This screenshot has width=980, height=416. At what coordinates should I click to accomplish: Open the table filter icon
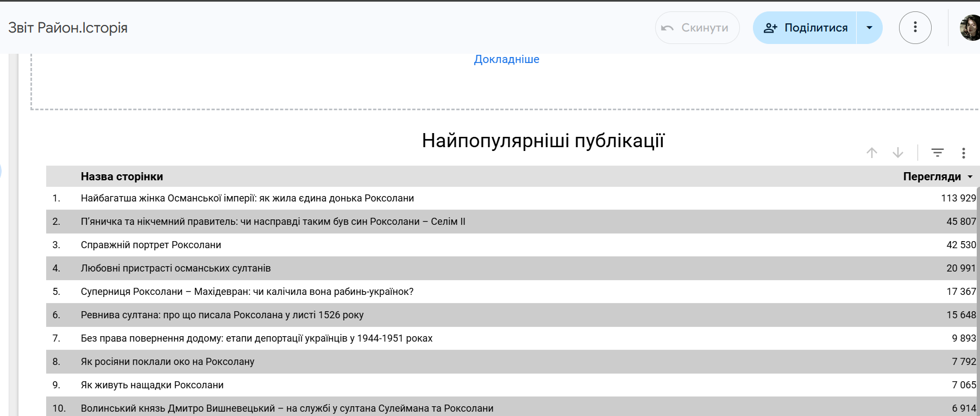coord(938,153)
